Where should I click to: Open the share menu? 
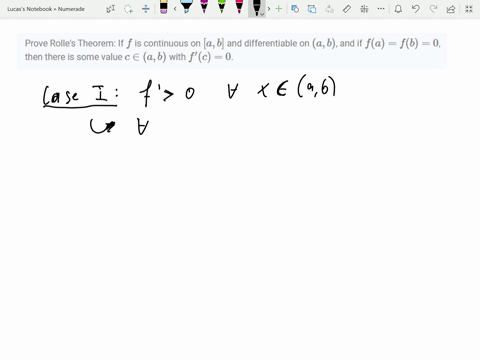pyautogui.click(x=451, y=9)
